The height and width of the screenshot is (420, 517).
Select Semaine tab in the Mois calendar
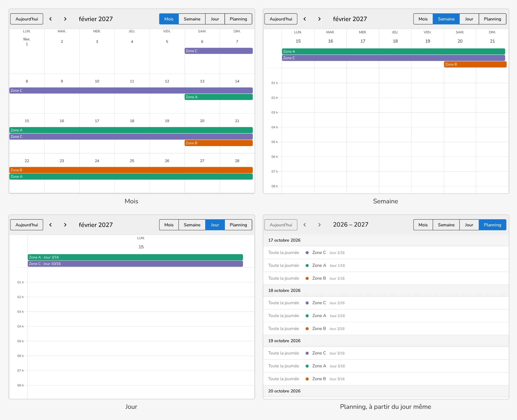192,19
